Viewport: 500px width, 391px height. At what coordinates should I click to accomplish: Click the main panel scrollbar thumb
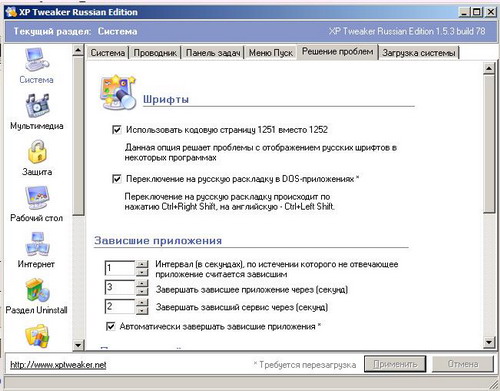tap(489, 143)
